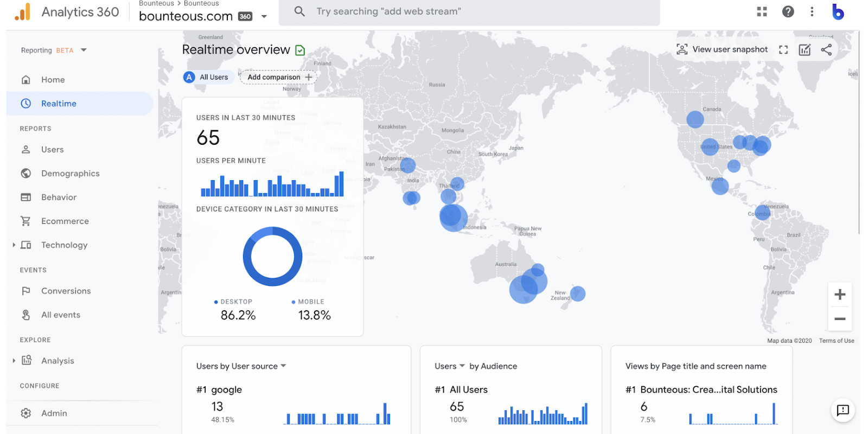Click the share icon at top right
The height and width of the screenshot is (434, 868).
click(826, 50)
